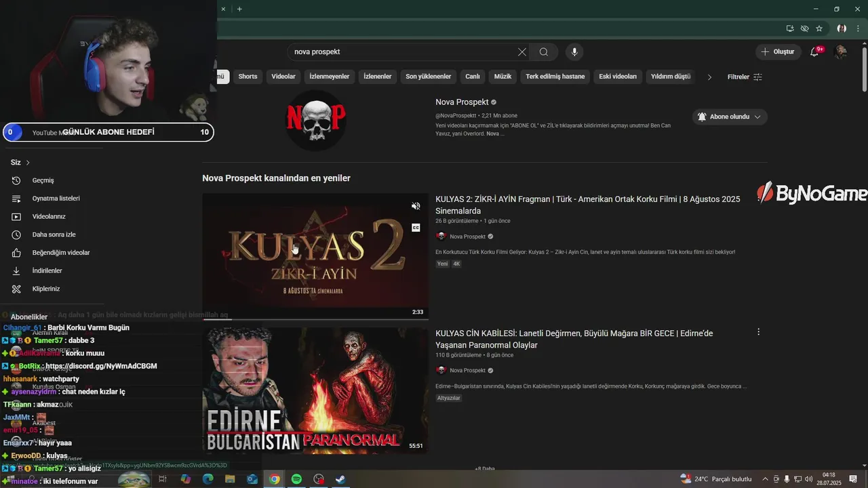Open a new browser tab with plus
868x488 pixels.
point(239,9)
